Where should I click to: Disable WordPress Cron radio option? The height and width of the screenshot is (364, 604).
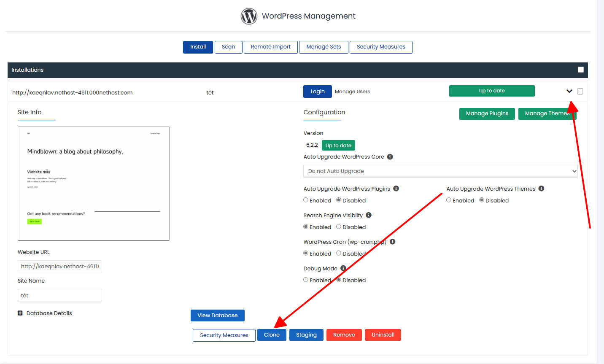click(339, 253)
